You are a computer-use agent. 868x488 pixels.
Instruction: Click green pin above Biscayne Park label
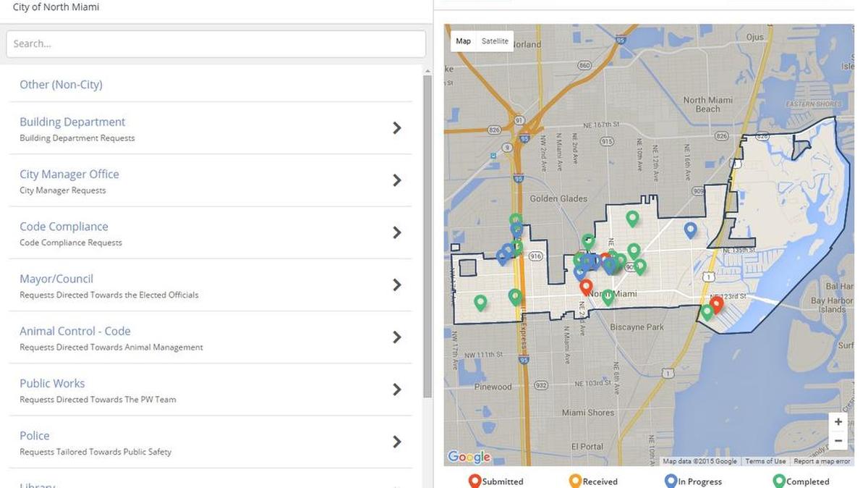608,297
